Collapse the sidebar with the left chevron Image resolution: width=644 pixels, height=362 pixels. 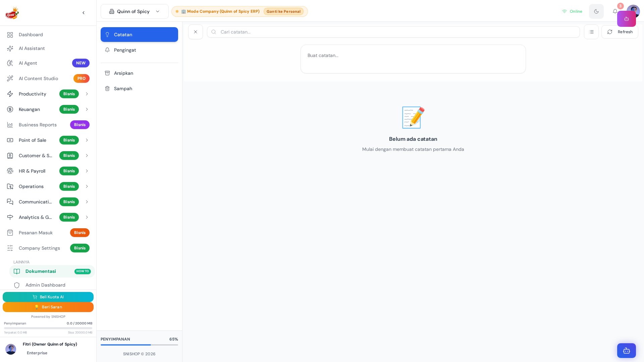click(84, 13)
